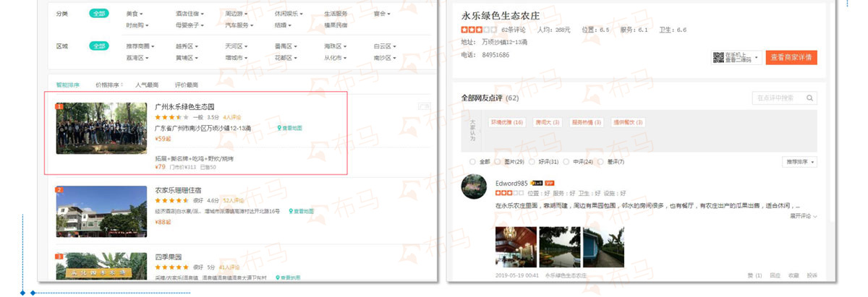
Task: Select the 差评(7) radio filter
Action: click(x=601, y=162)
